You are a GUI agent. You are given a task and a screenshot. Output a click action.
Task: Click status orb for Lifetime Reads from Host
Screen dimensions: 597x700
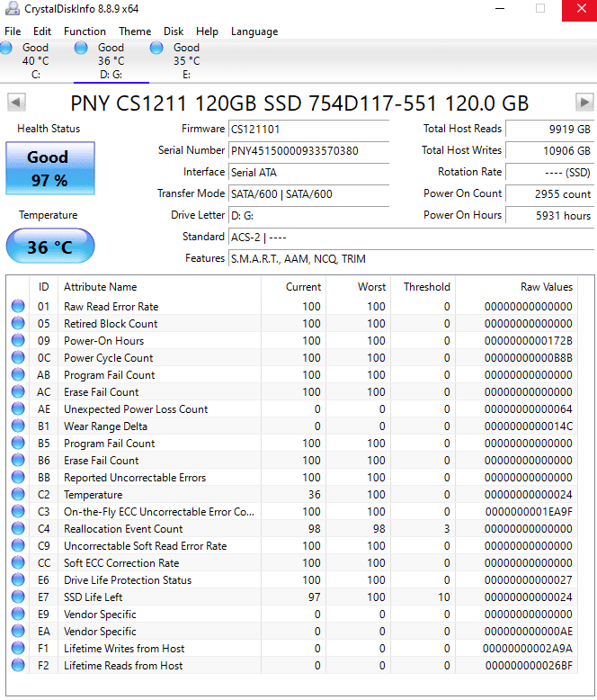pos(18,665)
